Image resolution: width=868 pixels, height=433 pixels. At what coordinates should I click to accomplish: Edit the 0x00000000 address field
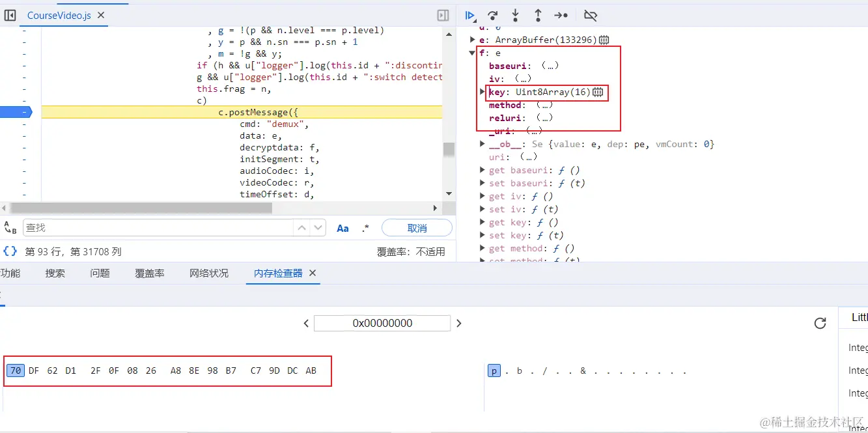pos(382,324)
